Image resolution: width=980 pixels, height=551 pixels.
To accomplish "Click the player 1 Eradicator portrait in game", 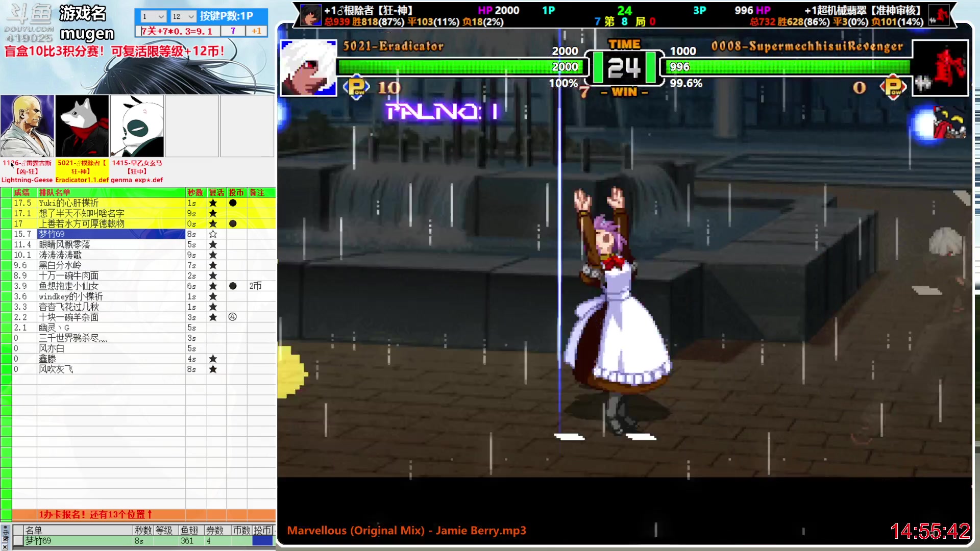I will pyautogui.click(x=308, y=67).
